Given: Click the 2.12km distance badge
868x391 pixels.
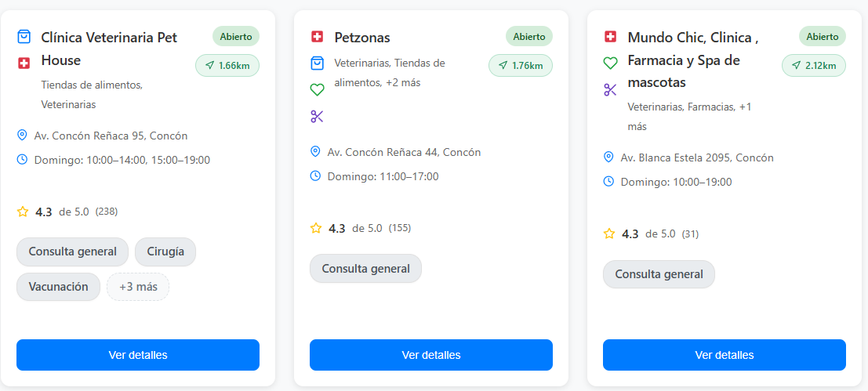Looking at the screenshot, I should point(814,66).
